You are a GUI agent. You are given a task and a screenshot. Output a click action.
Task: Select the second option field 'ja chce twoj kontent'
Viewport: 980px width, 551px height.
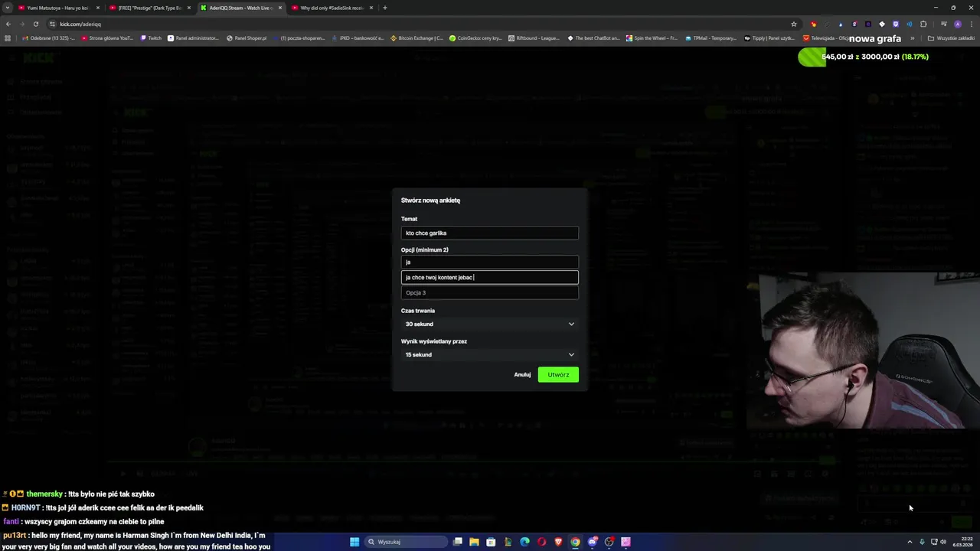(489, 277)
